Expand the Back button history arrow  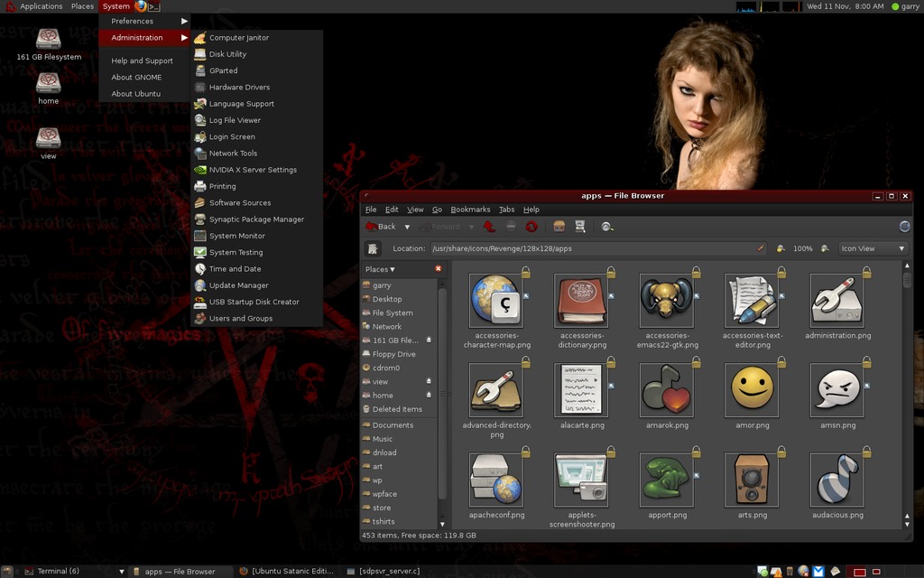[x=408, y=227]
